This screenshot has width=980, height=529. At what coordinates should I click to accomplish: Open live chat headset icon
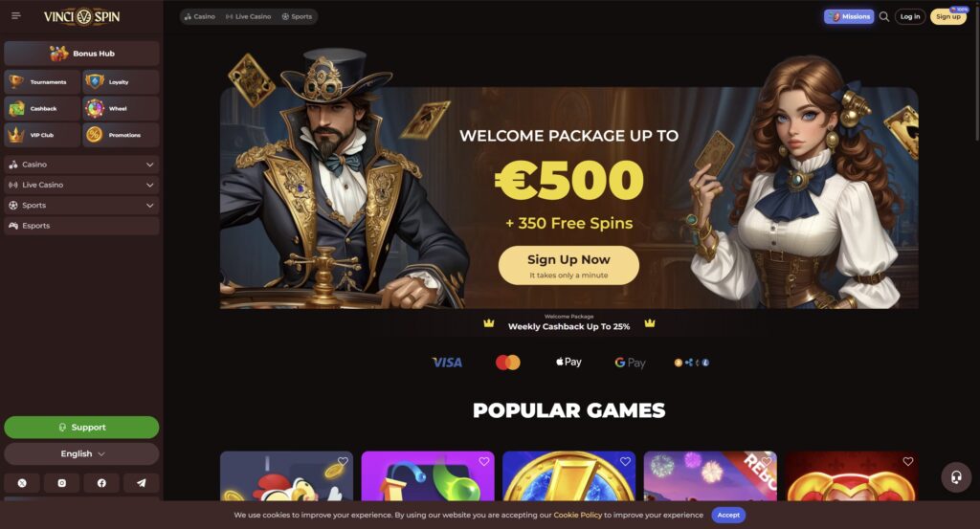coord(956,477)
